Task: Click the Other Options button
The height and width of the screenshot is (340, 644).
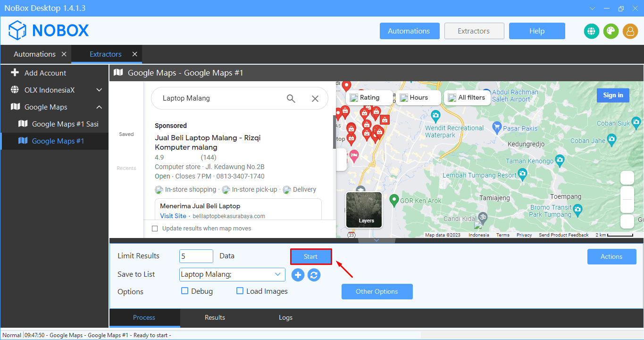Action: click(377, 291)
